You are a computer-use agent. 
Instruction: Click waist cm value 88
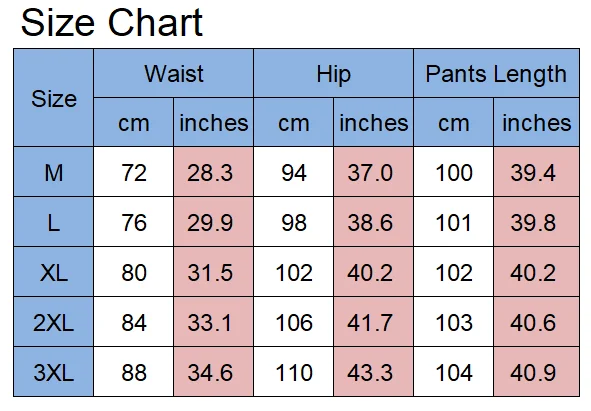[133, 372]
